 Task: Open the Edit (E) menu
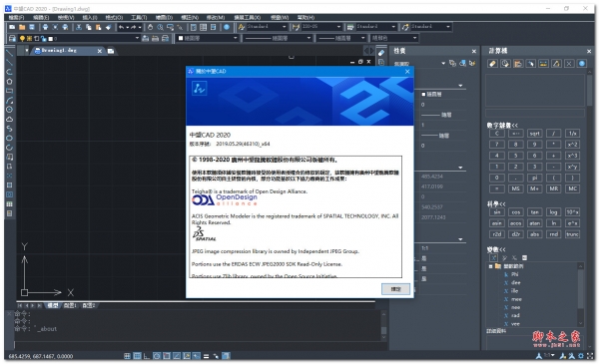(x=41, y=18)
